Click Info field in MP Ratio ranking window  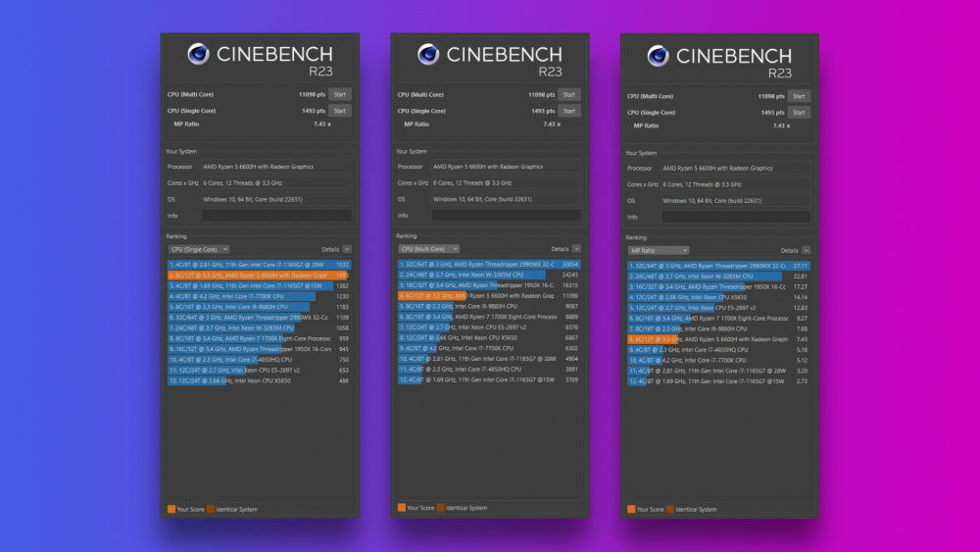coord(736,217)
